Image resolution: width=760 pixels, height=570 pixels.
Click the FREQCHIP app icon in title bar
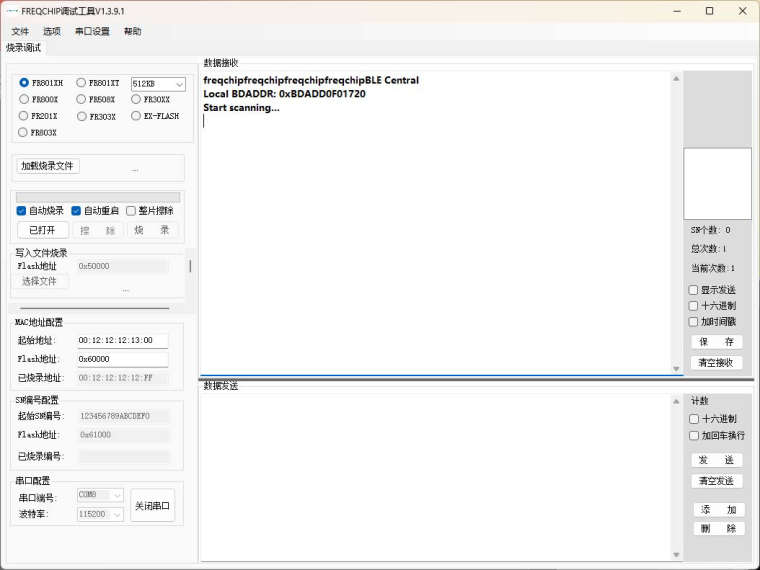point(12,11)
